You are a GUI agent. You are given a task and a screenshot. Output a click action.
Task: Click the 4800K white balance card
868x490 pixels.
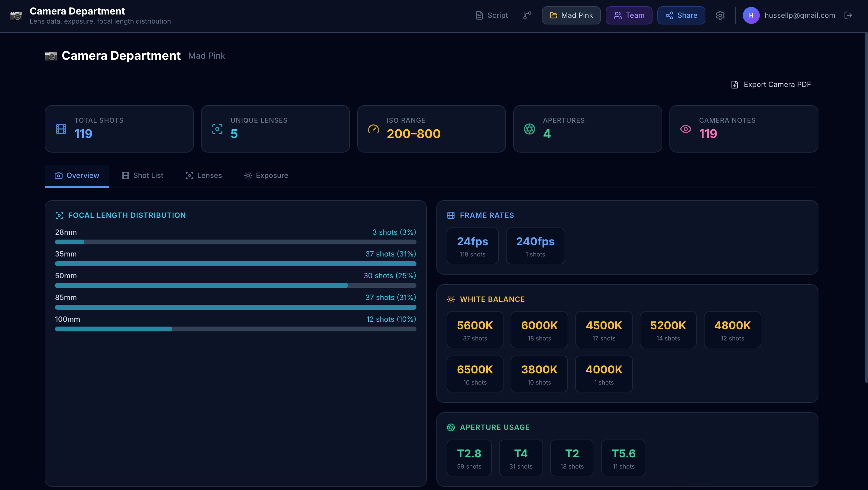732,330
